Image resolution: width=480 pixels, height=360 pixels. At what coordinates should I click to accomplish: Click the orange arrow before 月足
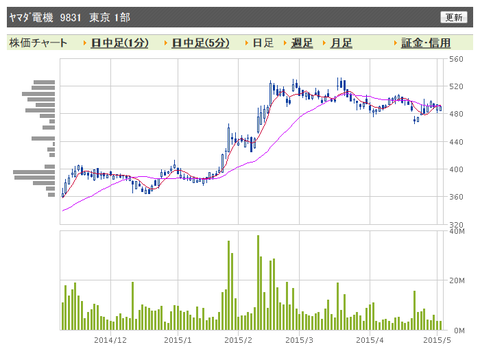[324, 43]
